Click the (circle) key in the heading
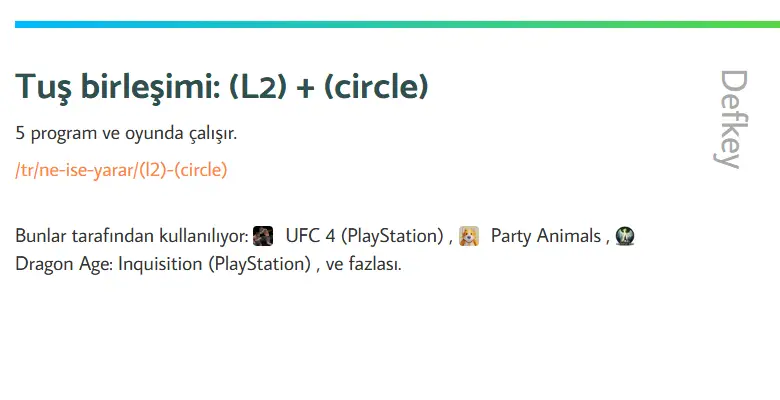 pos(376,87)
